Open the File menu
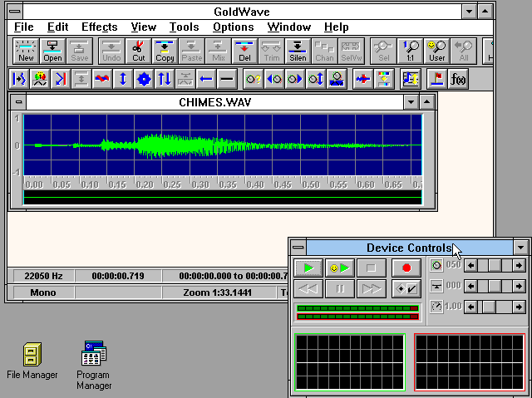 (x=24, y=27)
